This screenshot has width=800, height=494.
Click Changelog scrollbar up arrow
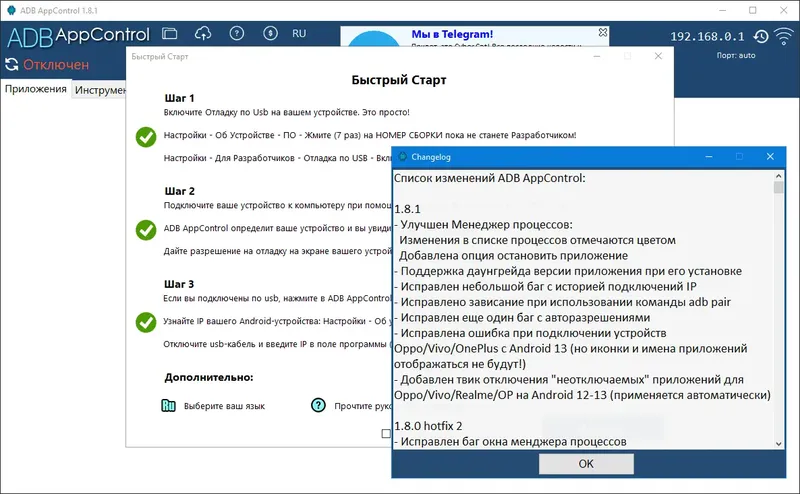point(779,176)
